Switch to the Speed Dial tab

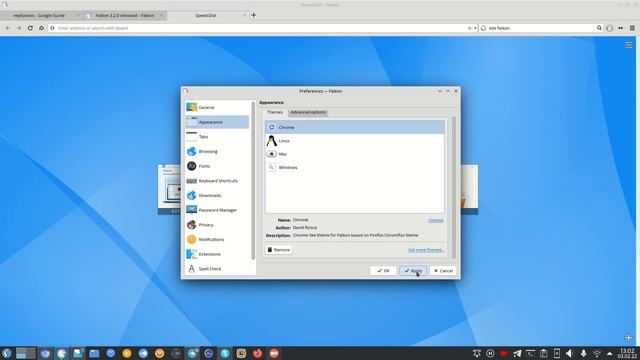point(208,16)
